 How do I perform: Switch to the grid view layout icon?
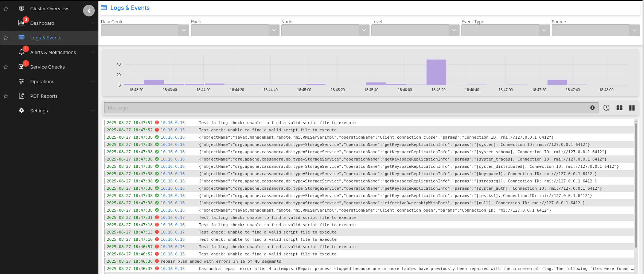tap(619, 108)
